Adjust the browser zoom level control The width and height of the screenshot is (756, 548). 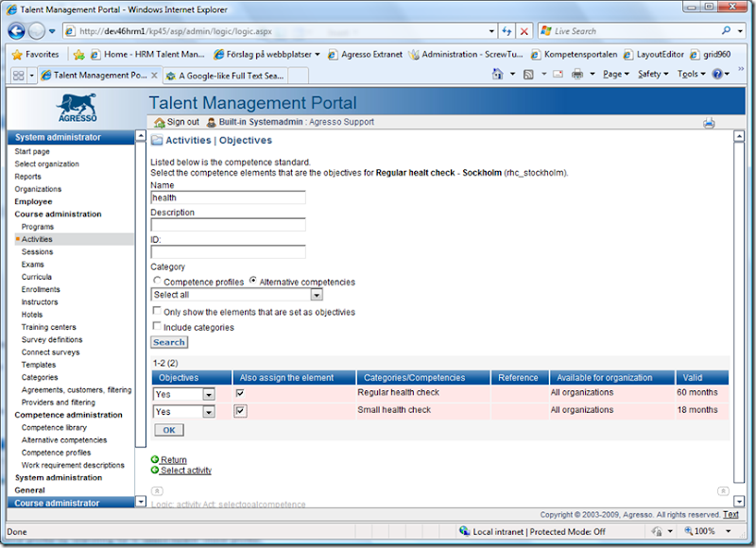704,530
